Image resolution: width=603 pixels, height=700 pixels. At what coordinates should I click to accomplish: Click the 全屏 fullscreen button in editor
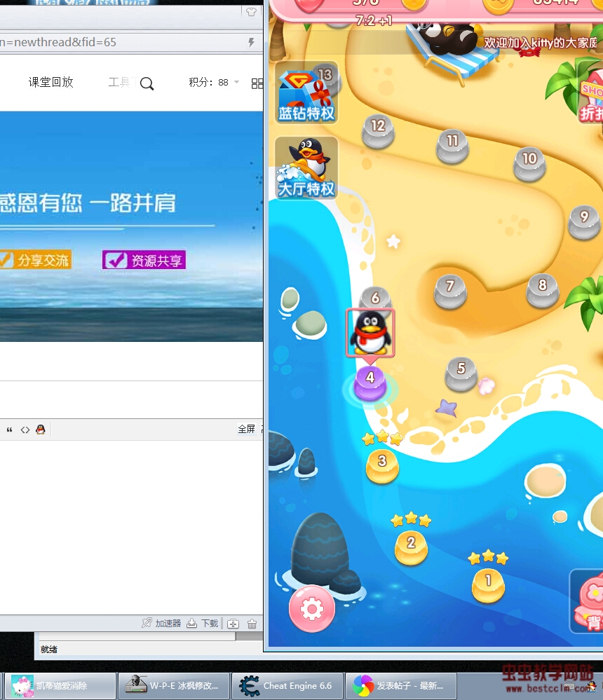tap(247, 430)
